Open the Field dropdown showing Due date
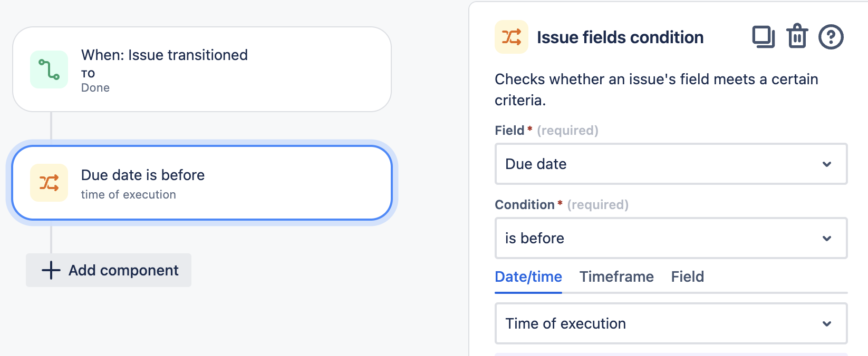868x356 pixels. (x=670, y=164)
